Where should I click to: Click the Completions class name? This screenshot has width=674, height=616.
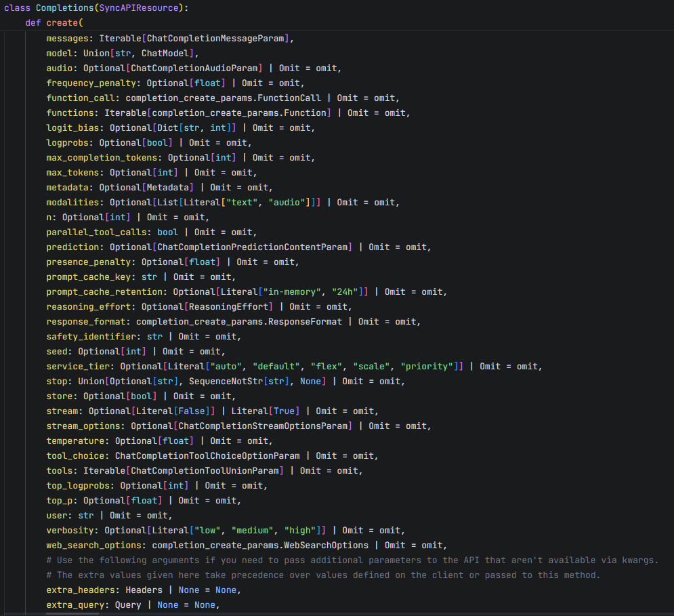click(65, 7)
